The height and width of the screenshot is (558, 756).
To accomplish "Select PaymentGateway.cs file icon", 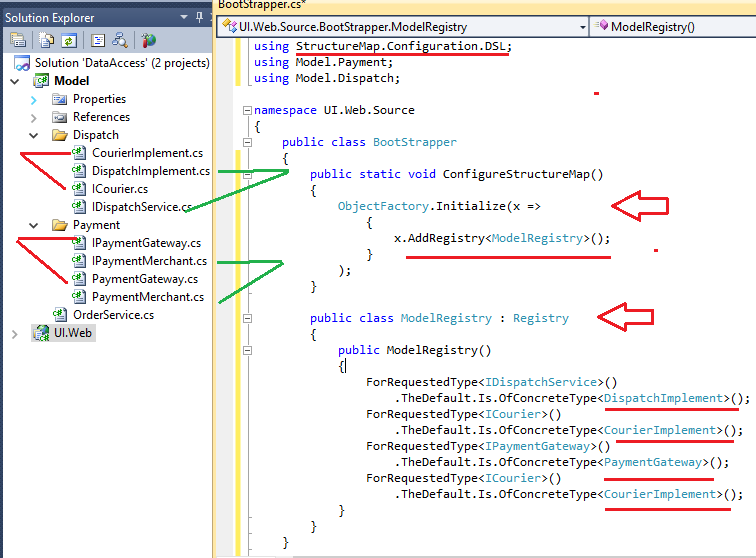I will pos(79,279).
